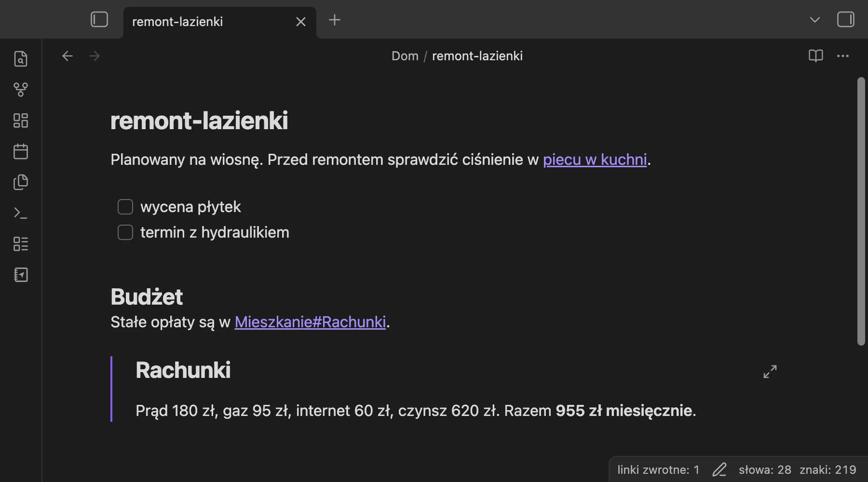Image resolution: width=868 pixels, height=482 pixels.
Task: Click remont-lazienki in the breadcrumb
Action: click(x=477, y=56)
